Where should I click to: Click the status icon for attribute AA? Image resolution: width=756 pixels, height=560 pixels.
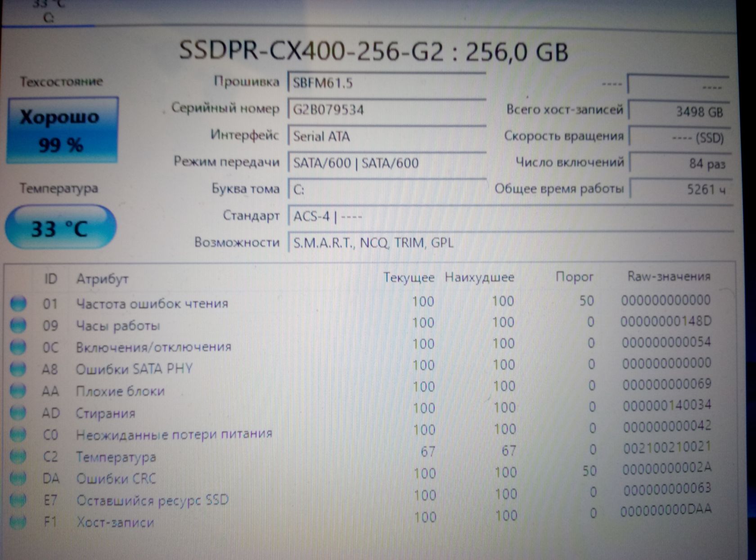tap(18, 390)
